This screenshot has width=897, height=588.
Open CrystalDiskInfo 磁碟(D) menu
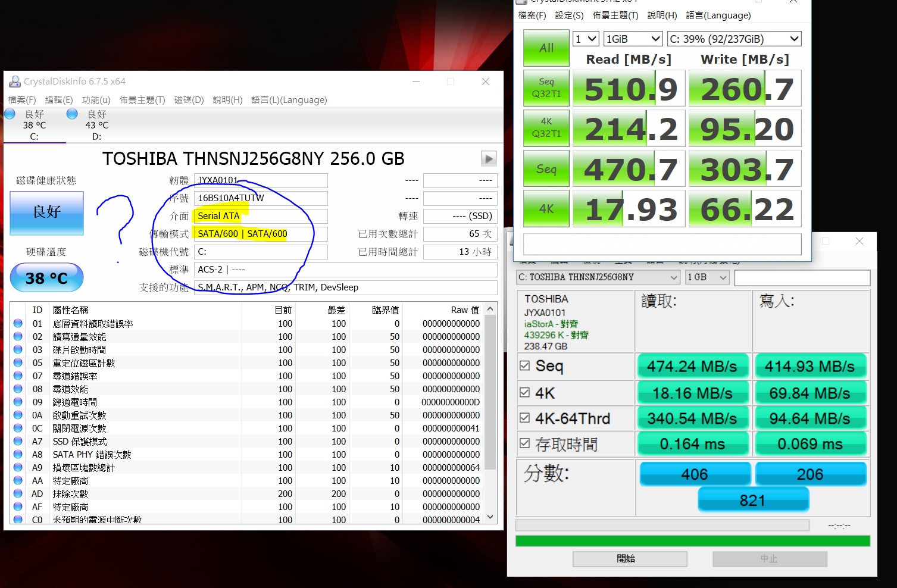pos(189,100)
